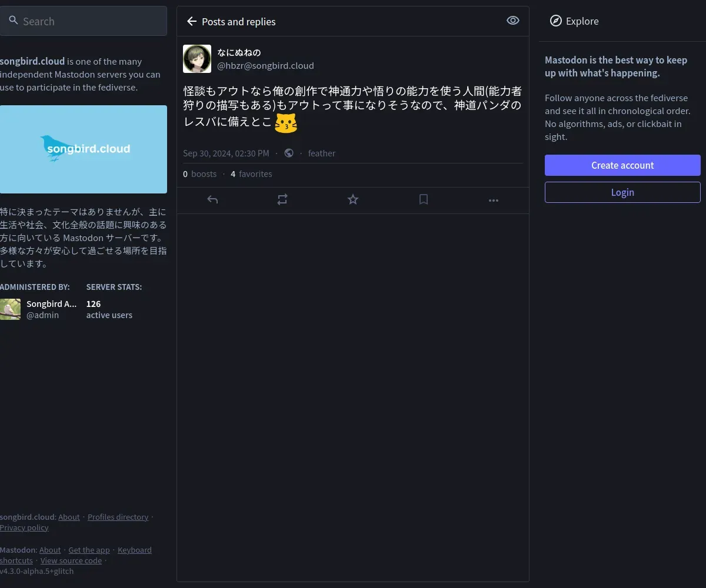706x588 pixels.
Task: Open the Keyboard shortcuts link
Action: pyautogui.click(x=135, y=550)
